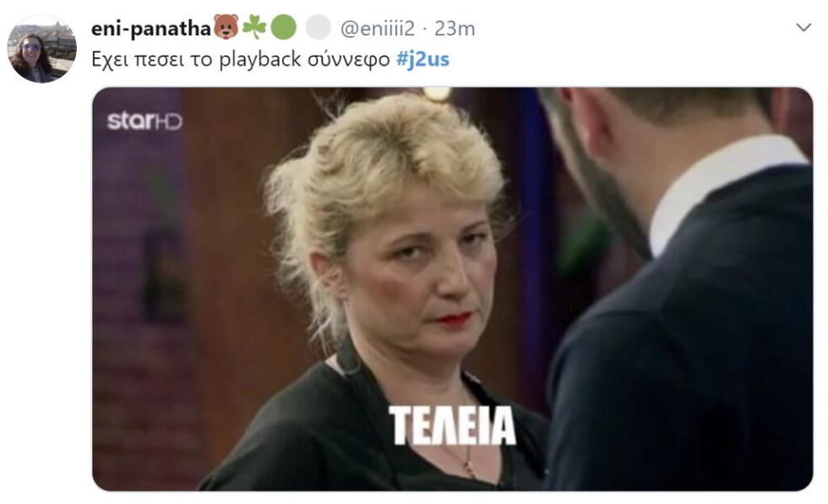Open the @eniiii2 handle link
Viewport: 828px width, 504px height.
coord(378,29)
